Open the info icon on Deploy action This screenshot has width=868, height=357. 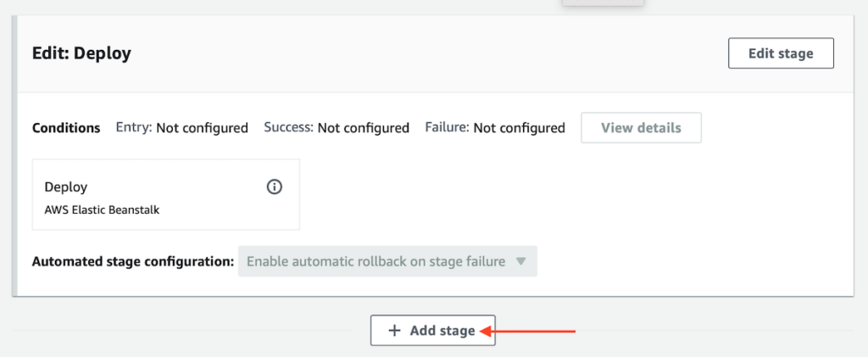274,187
